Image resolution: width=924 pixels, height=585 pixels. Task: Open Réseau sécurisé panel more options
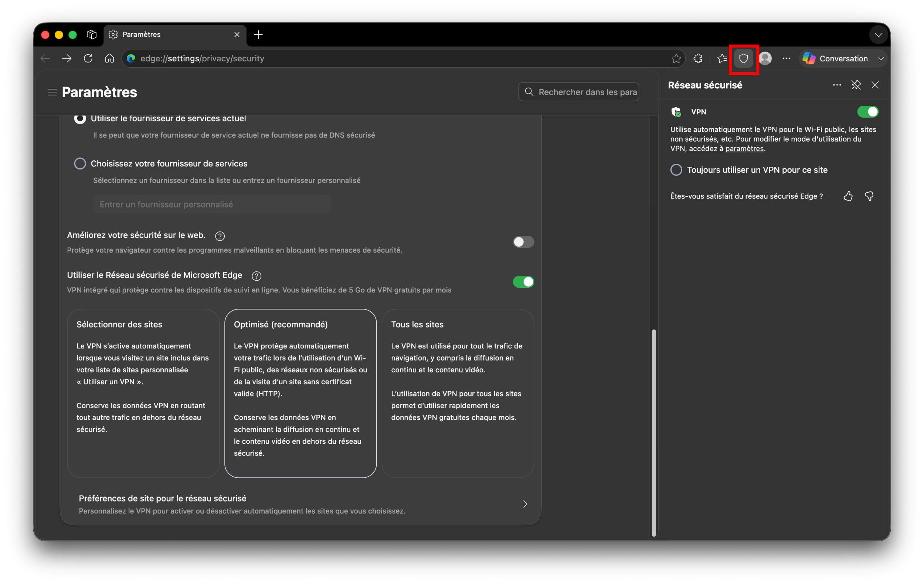(x=837, y=85)
